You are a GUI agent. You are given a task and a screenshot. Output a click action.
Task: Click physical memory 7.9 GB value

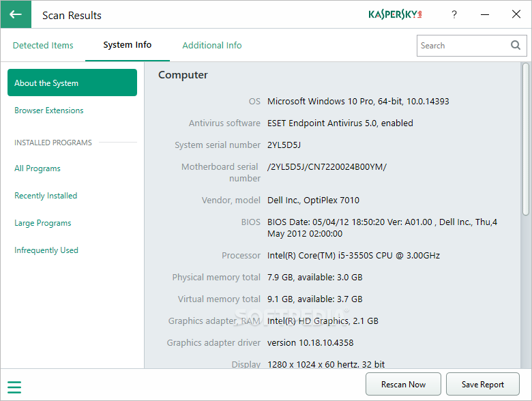pyautogui.click(x=315, y=277)
